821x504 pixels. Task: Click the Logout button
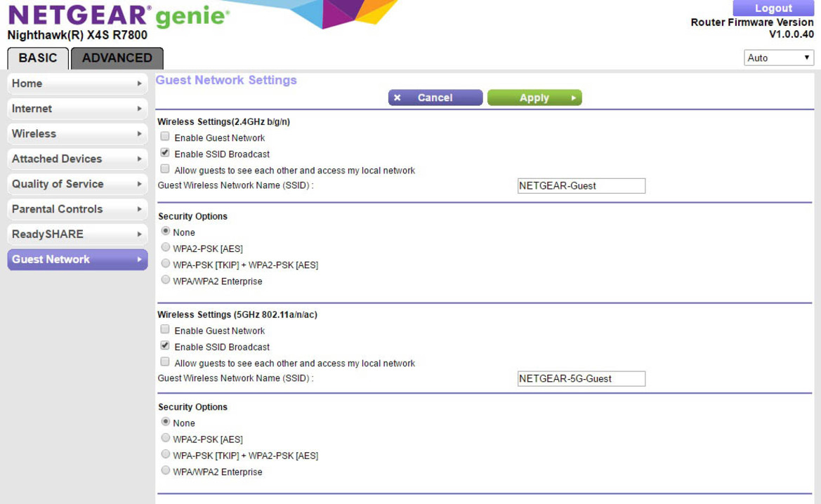(773, 8)
